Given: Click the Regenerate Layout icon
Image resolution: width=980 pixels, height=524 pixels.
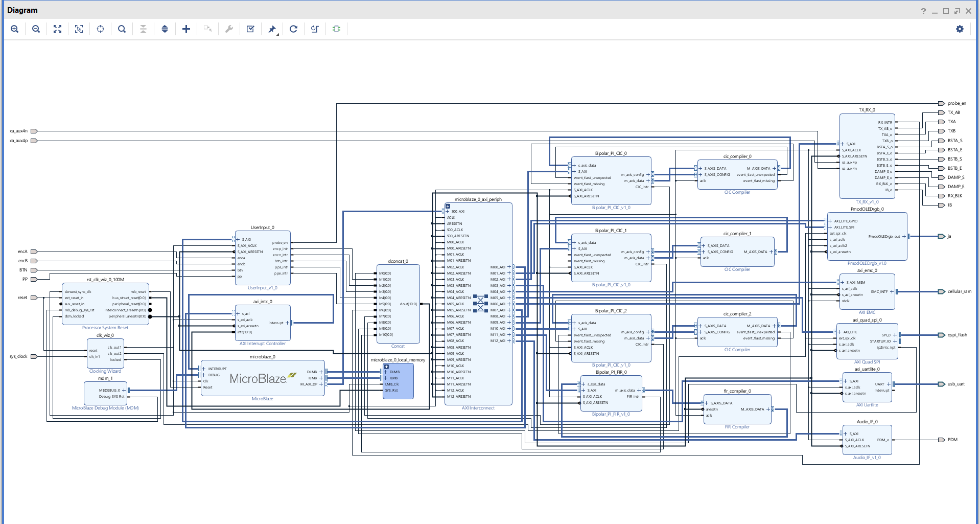Looking at the screenshot, I should pyautogui.click(x=293, y=29).
